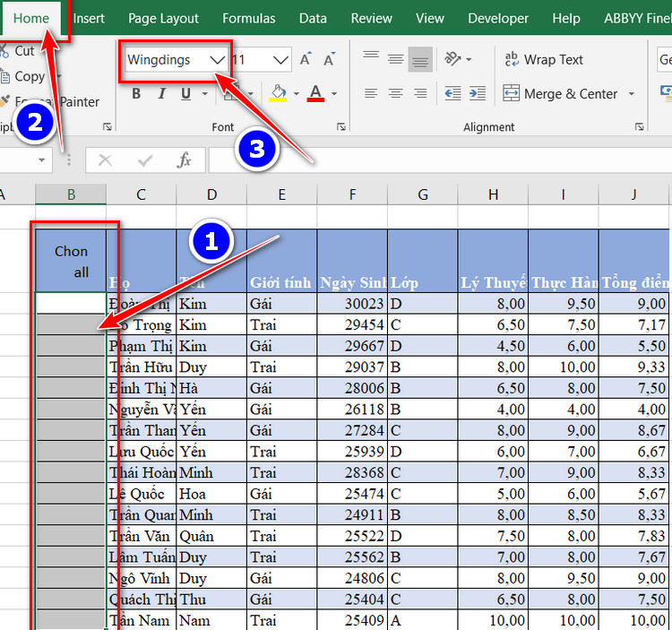Switch to the Formulas ribbon tab
This screenshot has height=630, width=672.
click(x=249, y=18)
